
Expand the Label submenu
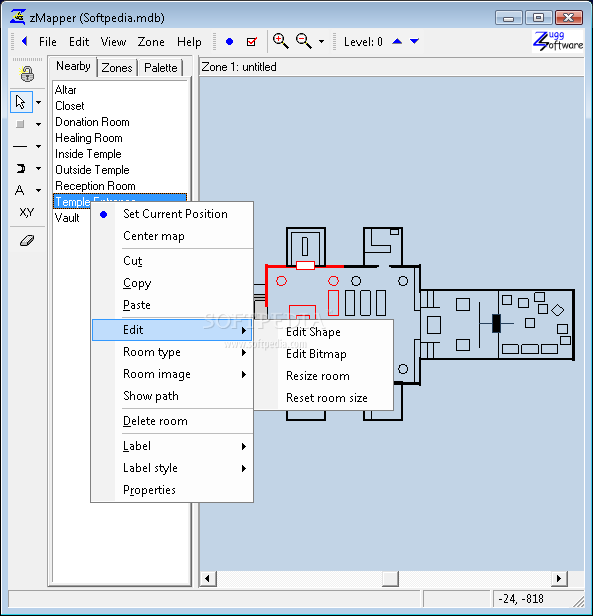[x=172, y=446]
